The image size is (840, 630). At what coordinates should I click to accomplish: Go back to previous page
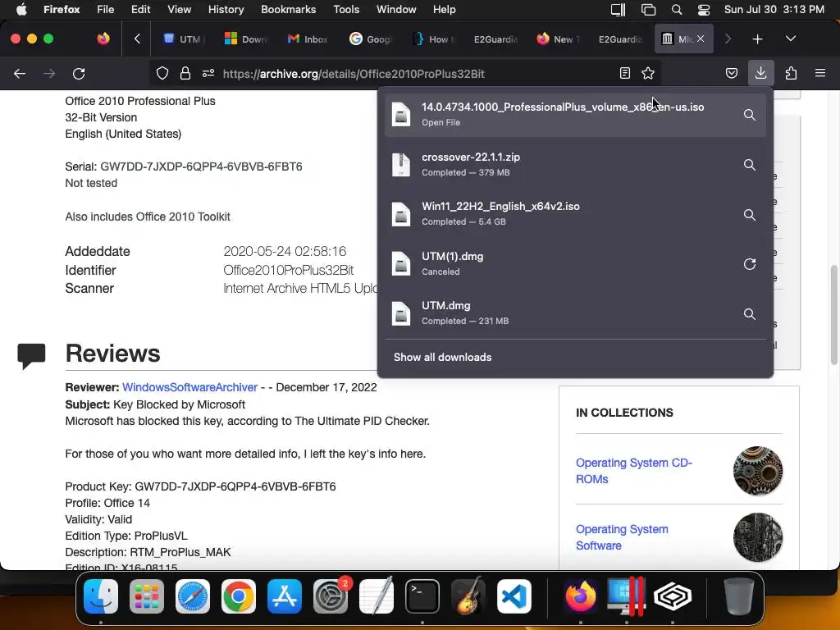point(20,73)
